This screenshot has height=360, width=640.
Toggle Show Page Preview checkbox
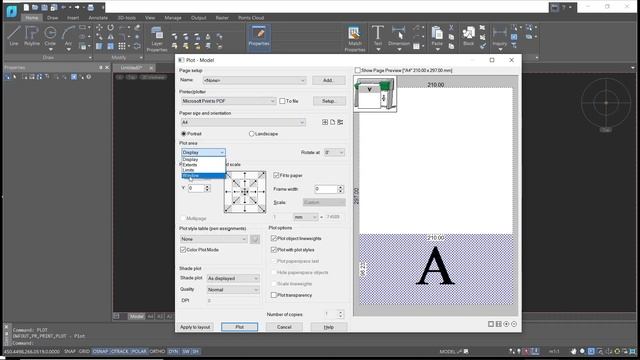coord(358,70)
